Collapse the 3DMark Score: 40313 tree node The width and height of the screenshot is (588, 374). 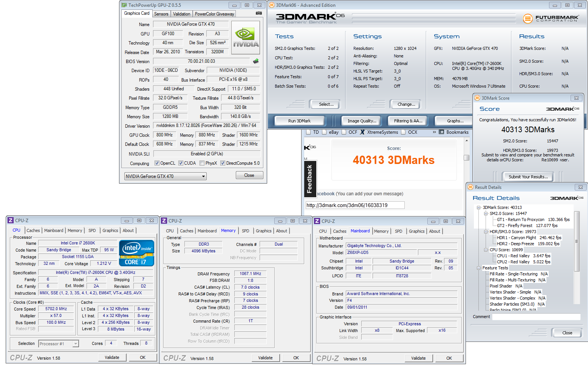pos(479,207)
